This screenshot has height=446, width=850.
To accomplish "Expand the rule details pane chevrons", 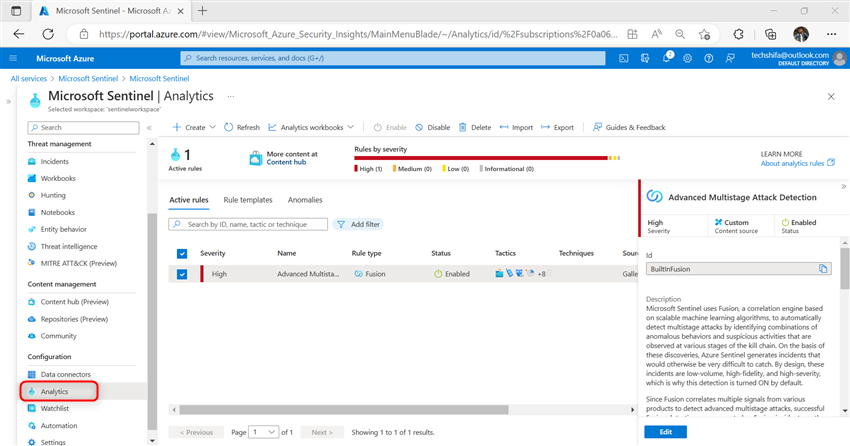I will pyautogui.click(x=843, y=186).
